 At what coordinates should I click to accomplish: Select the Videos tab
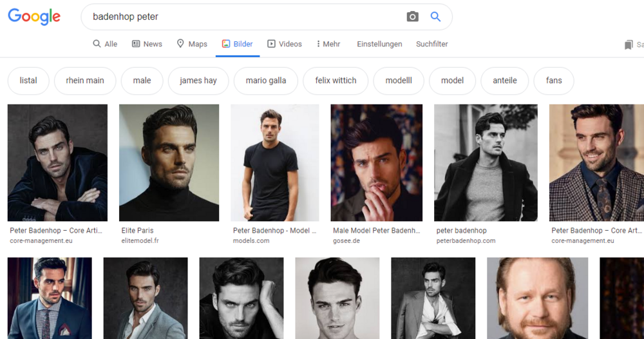coord(285,44)
